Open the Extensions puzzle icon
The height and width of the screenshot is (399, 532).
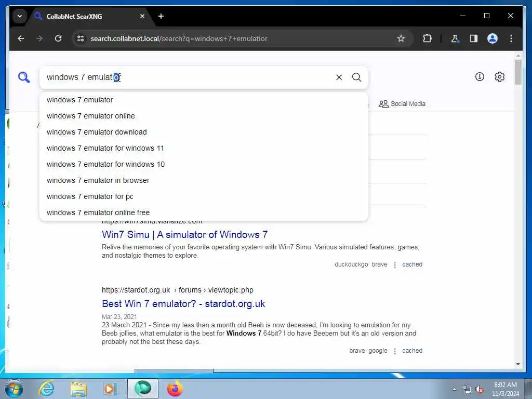[427, 38]
